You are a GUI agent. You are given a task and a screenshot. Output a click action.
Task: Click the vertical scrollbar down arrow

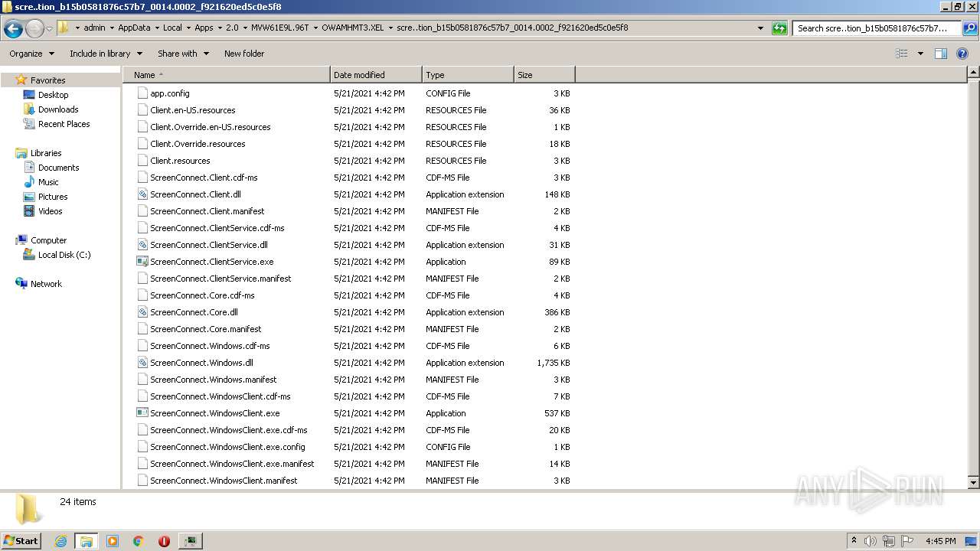(x=973, y=482)
